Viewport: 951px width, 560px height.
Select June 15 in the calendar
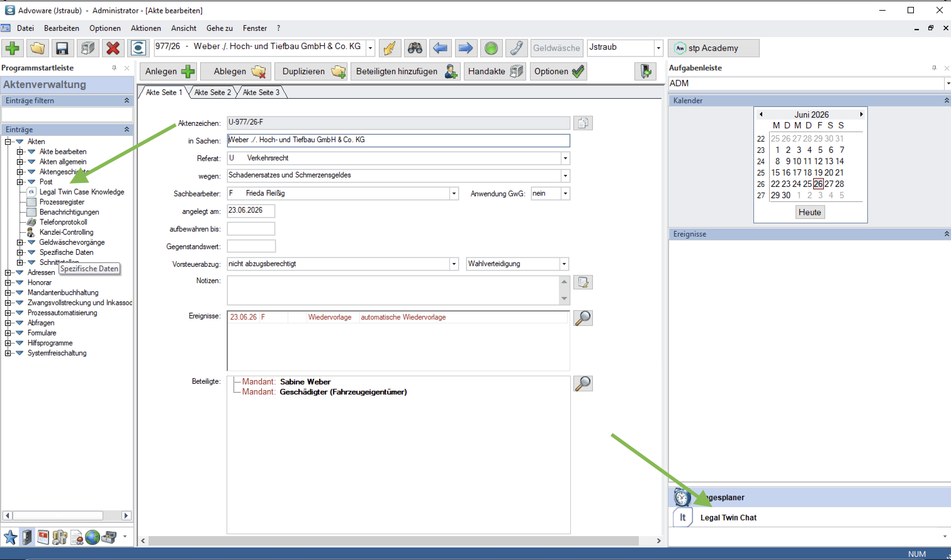[775, 172]
